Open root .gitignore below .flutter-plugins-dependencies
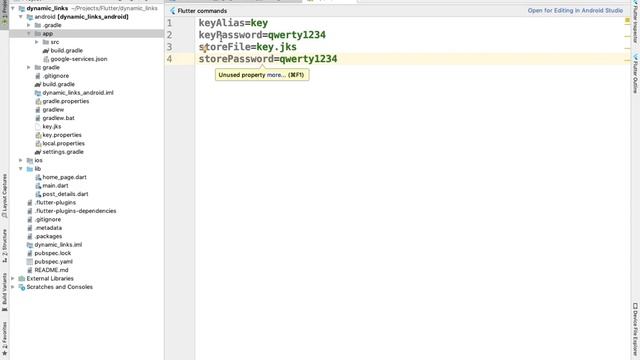Viewport: 640px width, 360px height. coord(48,220)
